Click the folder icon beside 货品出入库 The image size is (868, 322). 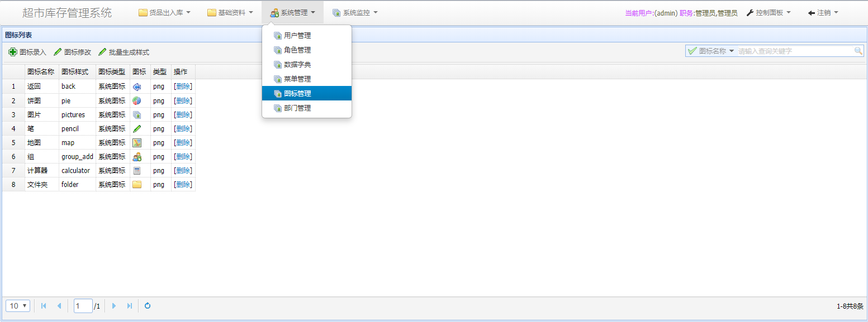pos(143,12)
